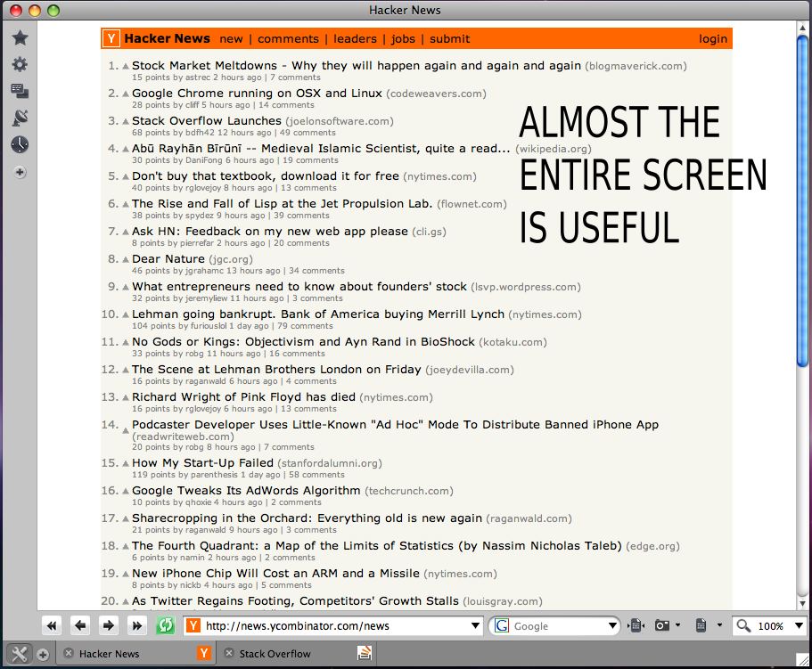Click the login link
Image resolution: width=812 pixels, height=669 pixels.
pyautogui.click(x=713, y=39)
